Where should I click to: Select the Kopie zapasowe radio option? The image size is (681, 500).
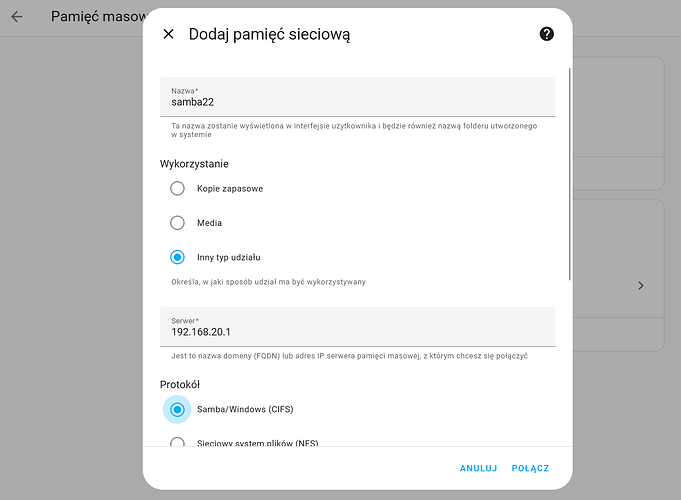point(177,188)
